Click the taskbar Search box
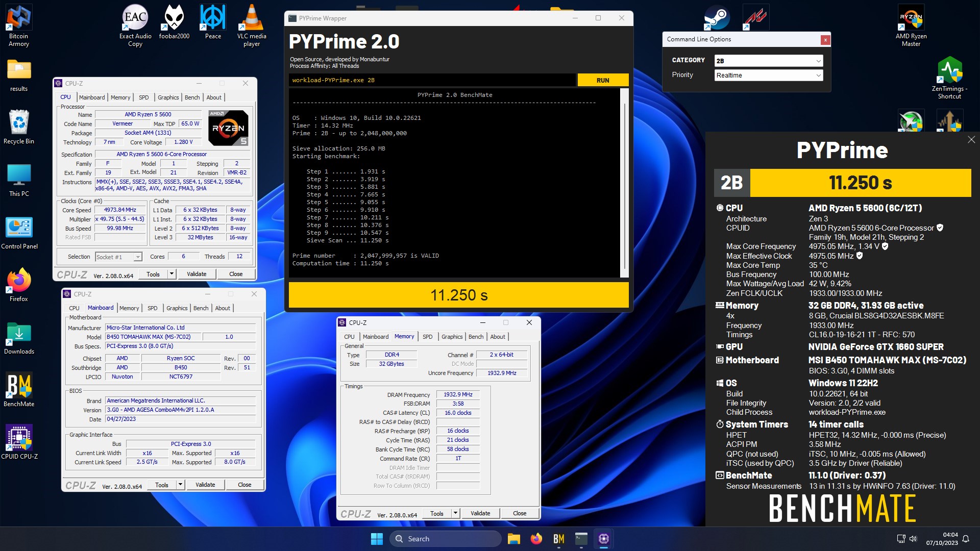Image resolution: width=980 pixels, height=551 pixels. (446, 539)
